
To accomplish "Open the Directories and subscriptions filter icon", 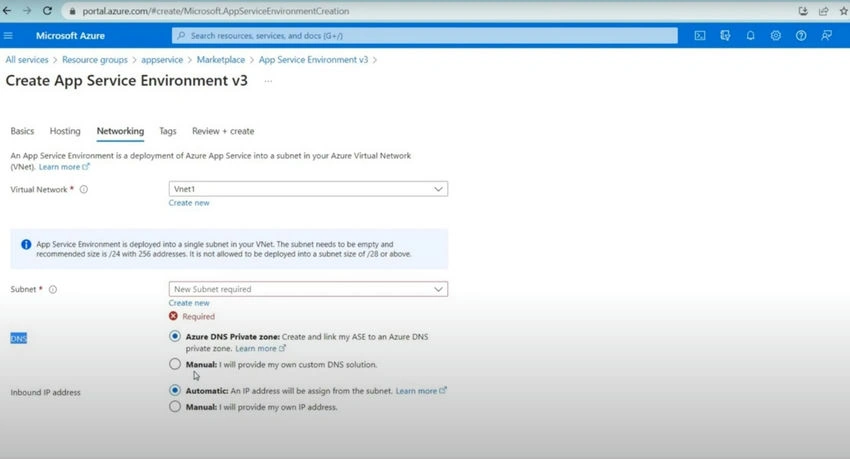I will (725, 36).
